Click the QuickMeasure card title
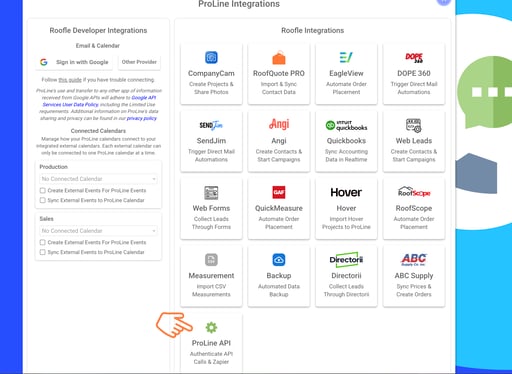 (279, 208)
